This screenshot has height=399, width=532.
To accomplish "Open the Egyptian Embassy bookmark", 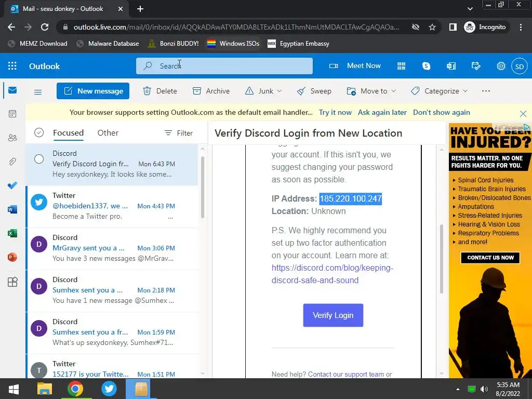I will (x=299, y=44).
